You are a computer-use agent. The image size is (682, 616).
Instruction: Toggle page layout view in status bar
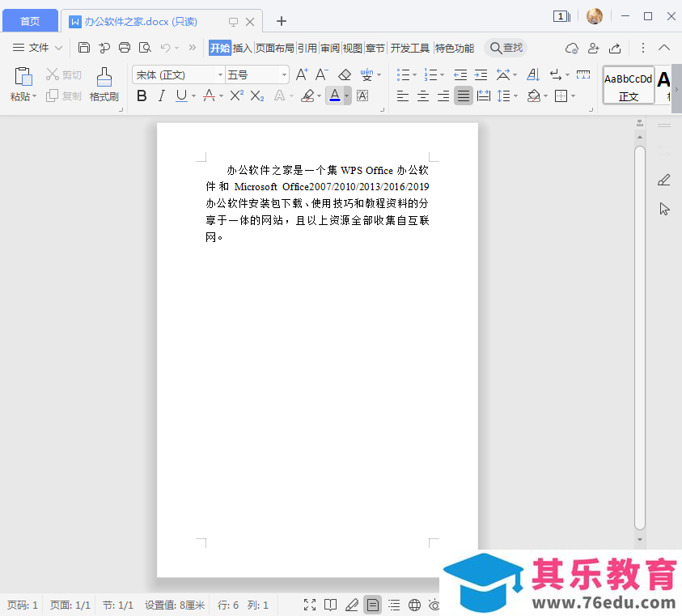pyautogui.click(x=373, y=604)
